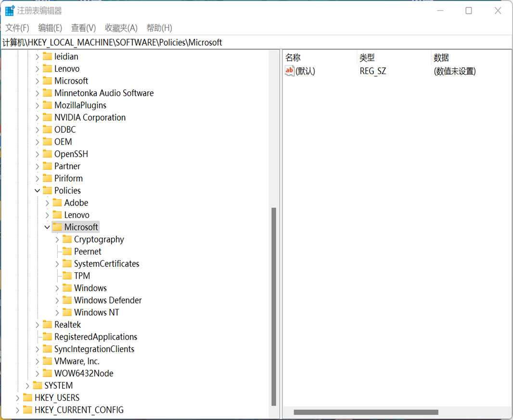513x420 pixels.
Task: Click the Cryptography folder icon
Action: click(67, 239)
